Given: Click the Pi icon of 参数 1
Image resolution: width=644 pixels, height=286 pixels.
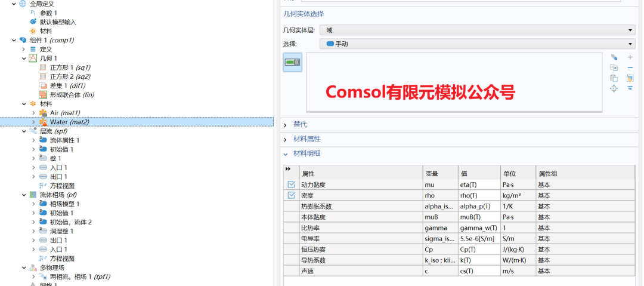Looking at the screenshot, I should [33, 13].
